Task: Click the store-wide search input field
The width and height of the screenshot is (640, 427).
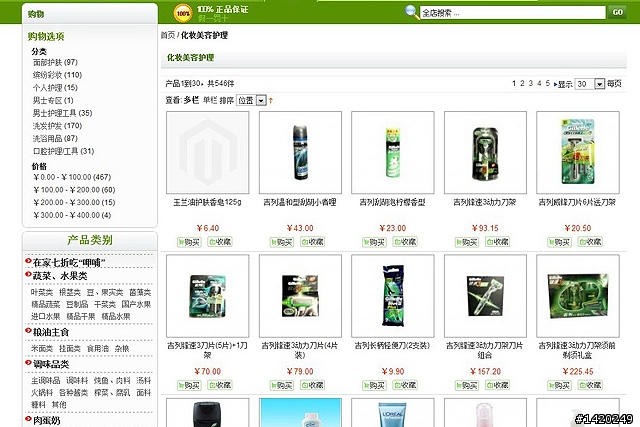Action: click(x=513, y=13)
